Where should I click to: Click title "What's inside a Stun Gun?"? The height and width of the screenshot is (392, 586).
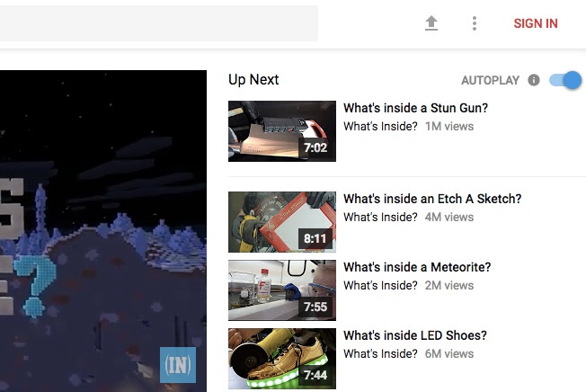[415, 108]
